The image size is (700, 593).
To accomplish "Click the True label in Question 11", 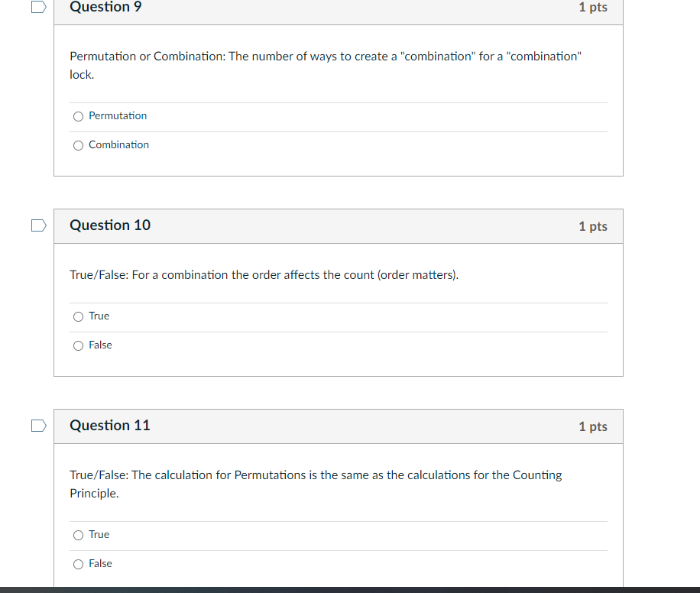I will pos(99,534).
